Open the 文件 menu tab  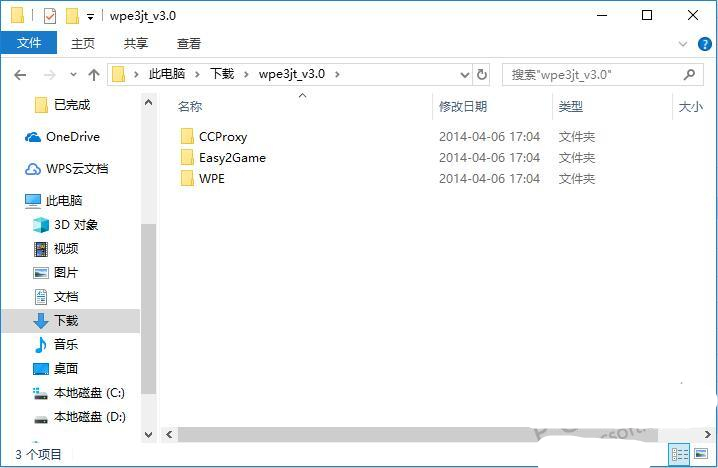click(x=29, y=43)
